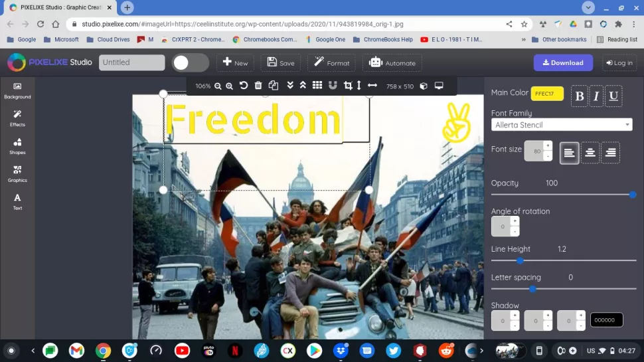
Task: Open the Automate button
Action: tap(392, 63)
